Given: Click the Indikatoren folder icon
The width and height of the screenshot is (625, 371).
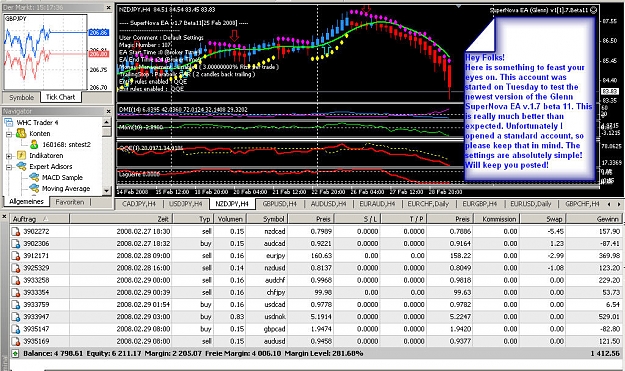Looking at the screenshot, I should 21,155.
